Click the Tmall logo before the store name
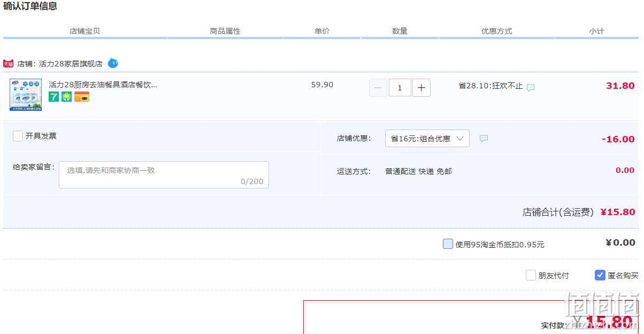The height and width of the screenshot is (334, 644). [8, 64]
